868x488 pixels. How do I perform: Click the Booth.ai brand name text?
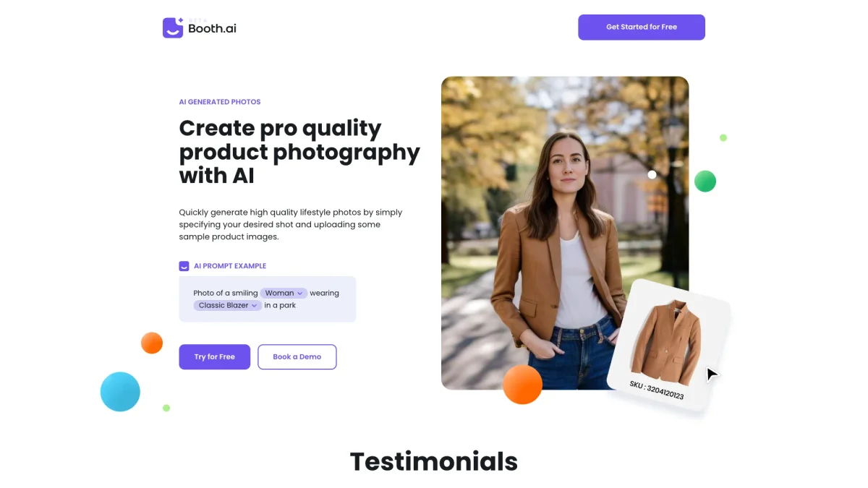(x=212, y=29)
